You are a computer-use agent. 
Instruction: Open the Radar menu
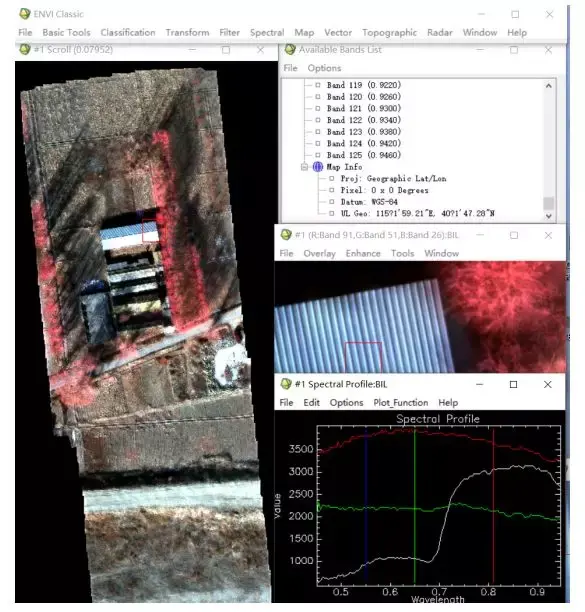pyautogui.click(x=440, y=32)
